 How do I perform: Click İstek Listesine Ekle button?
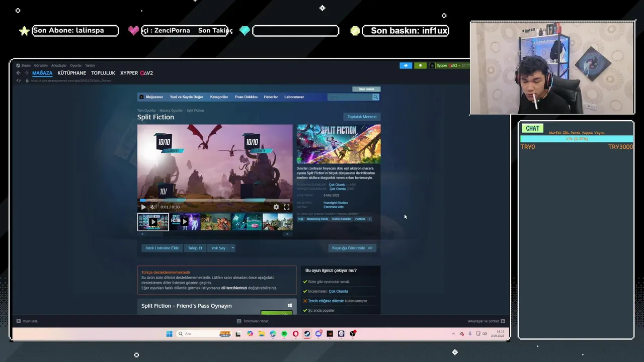pyautogui.click(x=162, y=248)
